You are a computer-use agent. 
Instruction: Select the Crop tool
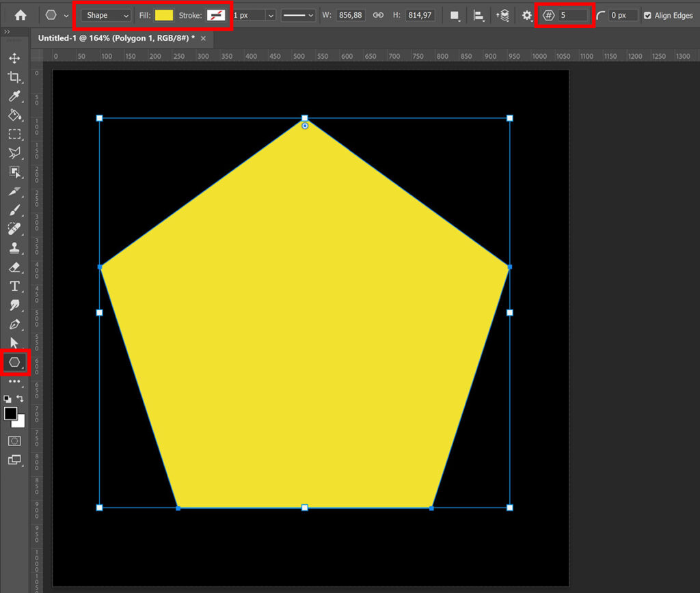pyautogui.click(x=14, y=77)
